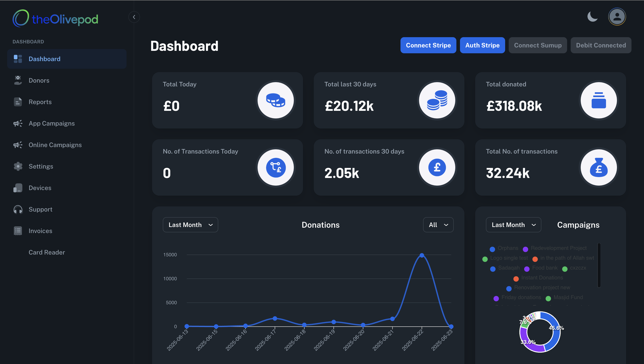Screen dimensions: 644x364
Task: Click the 2025-06-22 peak data point
Action: (422, 255)
